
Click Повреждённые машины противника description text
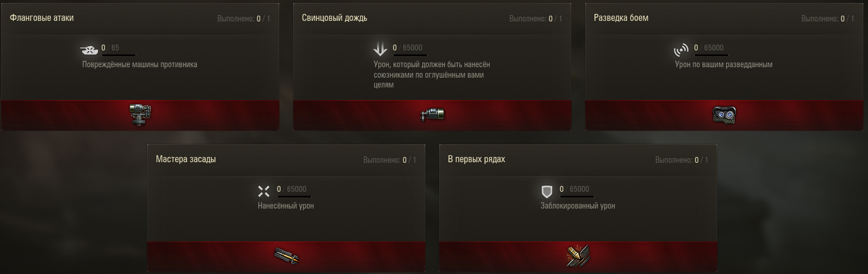[x=140, y=64]
